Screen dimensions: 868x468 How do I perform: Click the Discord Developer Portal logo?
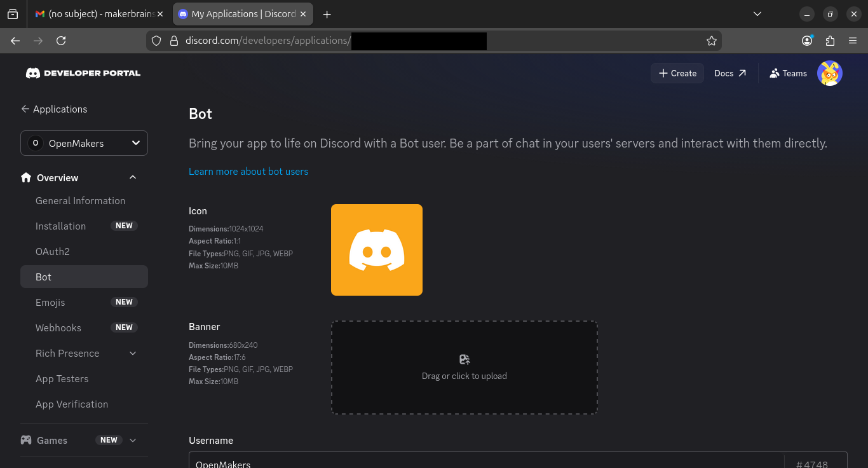(83, 72)
